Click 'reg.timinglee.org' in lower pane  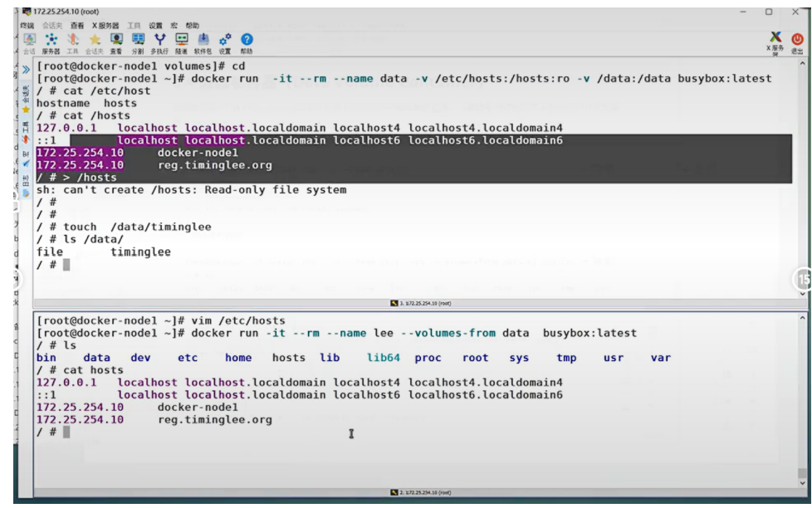(215, 420)
